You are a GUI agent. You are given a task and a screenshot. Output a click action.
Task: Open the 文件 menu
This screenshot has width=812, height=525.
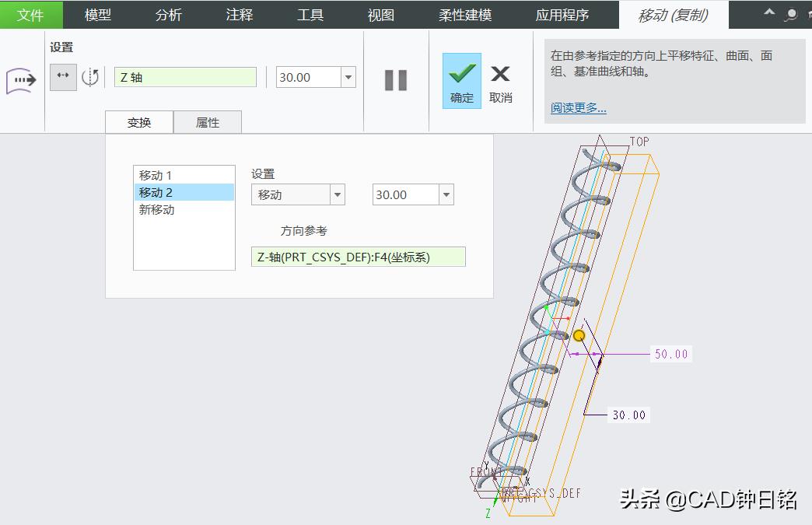tap(31, 14)
